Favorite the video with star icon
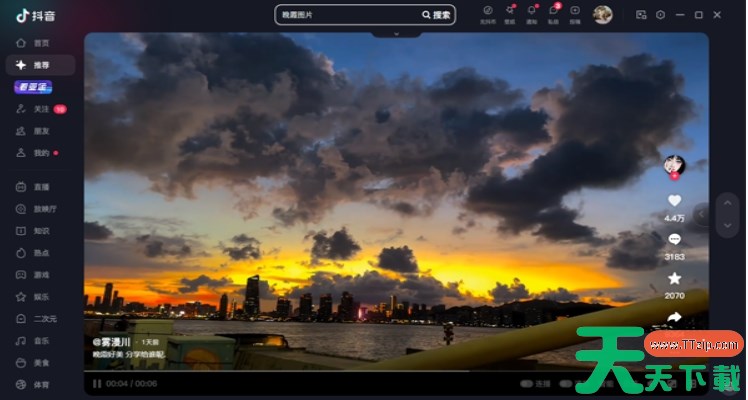Viewport: 748px width, 400px height. point(675,278)
